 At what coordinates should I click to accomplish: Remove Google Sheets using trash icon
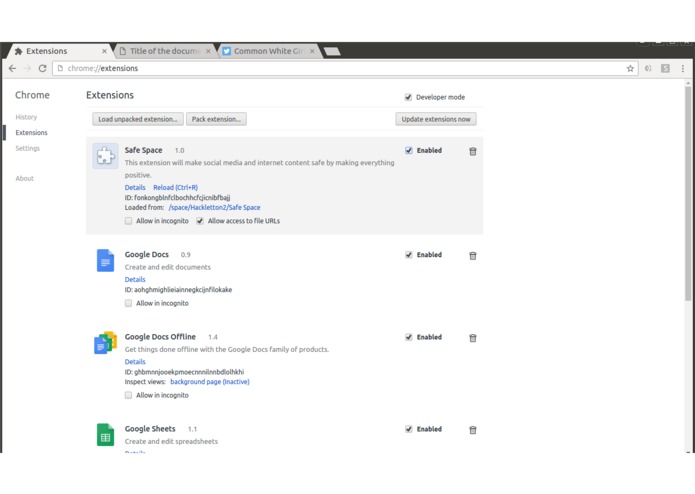pos(472,430)
